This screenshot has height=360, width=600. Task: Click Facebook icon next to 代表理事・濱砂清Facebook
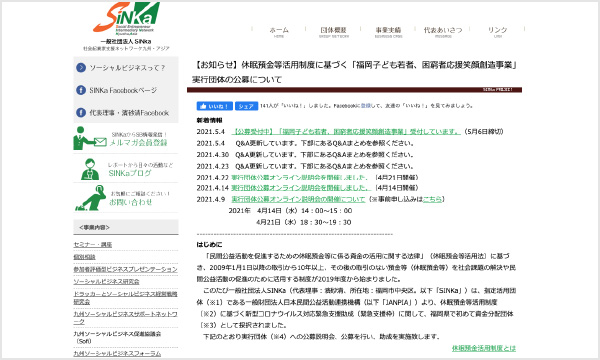(81, 112)
